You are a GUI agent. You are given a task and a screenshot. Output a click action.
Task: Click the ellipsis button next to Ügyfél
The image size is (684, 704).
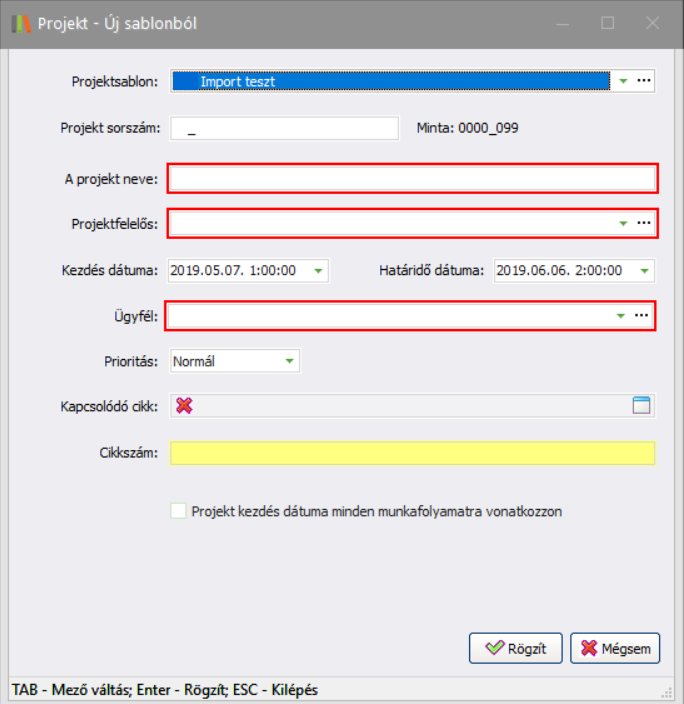click(x=643, y=315)
